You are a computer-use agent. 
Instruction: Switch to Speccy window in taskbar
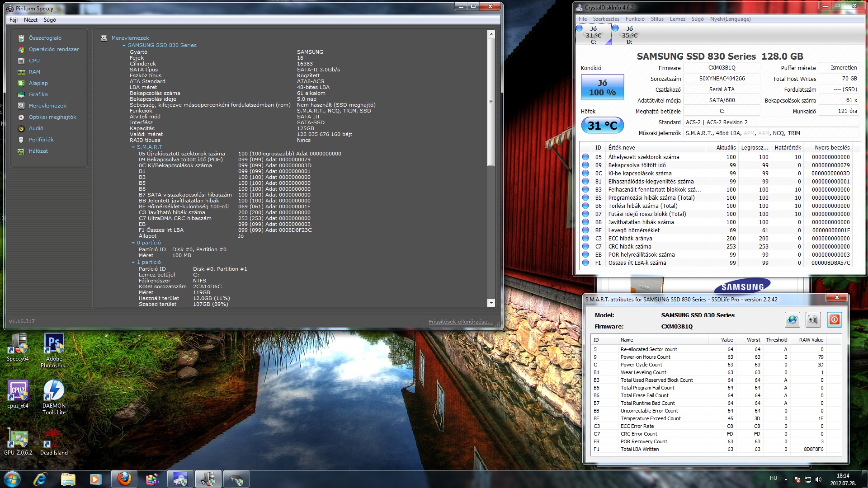pos(208,479)
